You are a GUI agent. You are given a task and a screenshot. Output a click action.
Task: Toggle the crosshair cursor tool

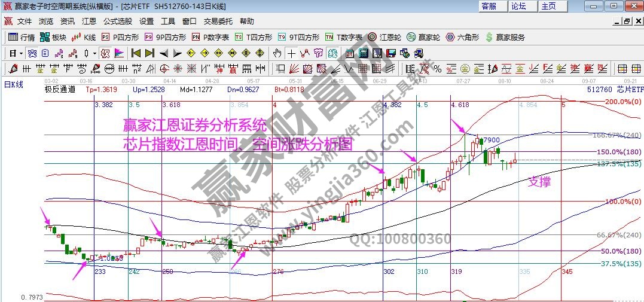click(x=291, y=53)
